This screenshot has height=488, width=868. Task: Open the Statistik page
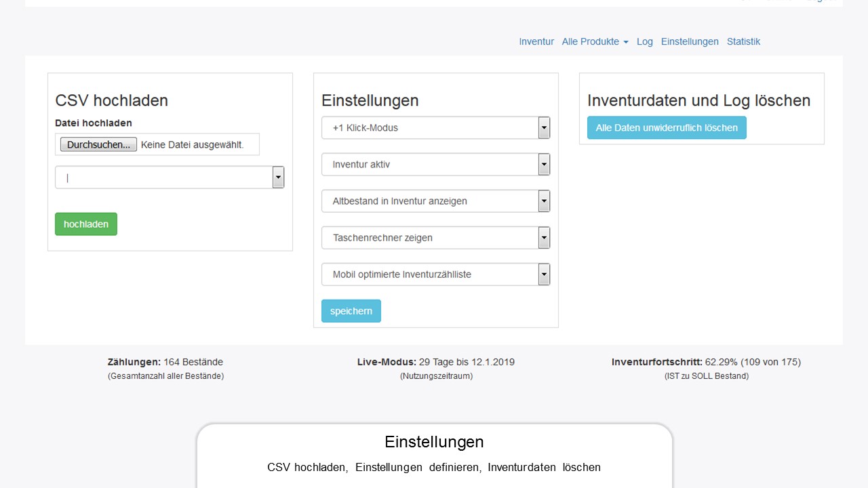pos(743,41)
